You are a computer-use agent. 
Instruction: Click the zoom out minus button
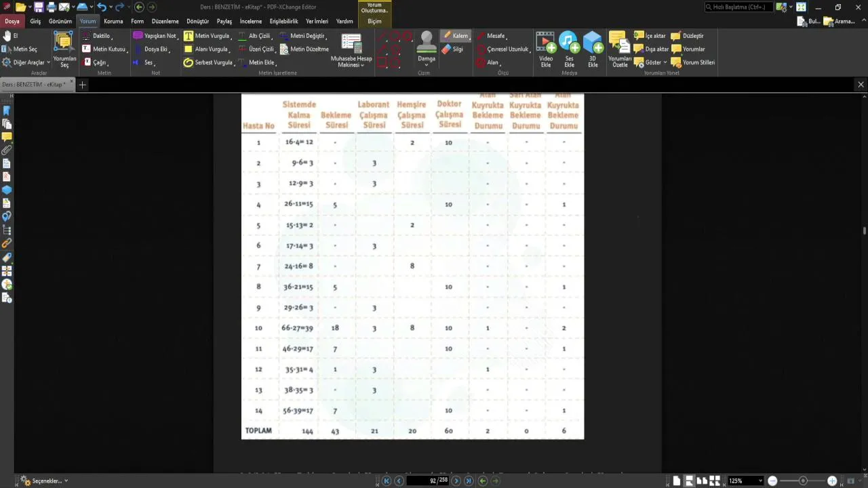point(772,481)
